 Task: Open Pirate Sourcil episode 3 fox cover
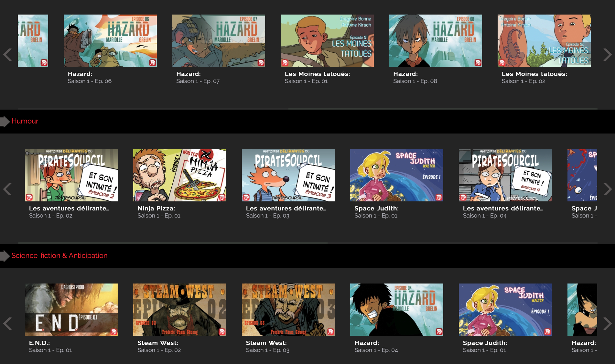(x=288, y=175)
